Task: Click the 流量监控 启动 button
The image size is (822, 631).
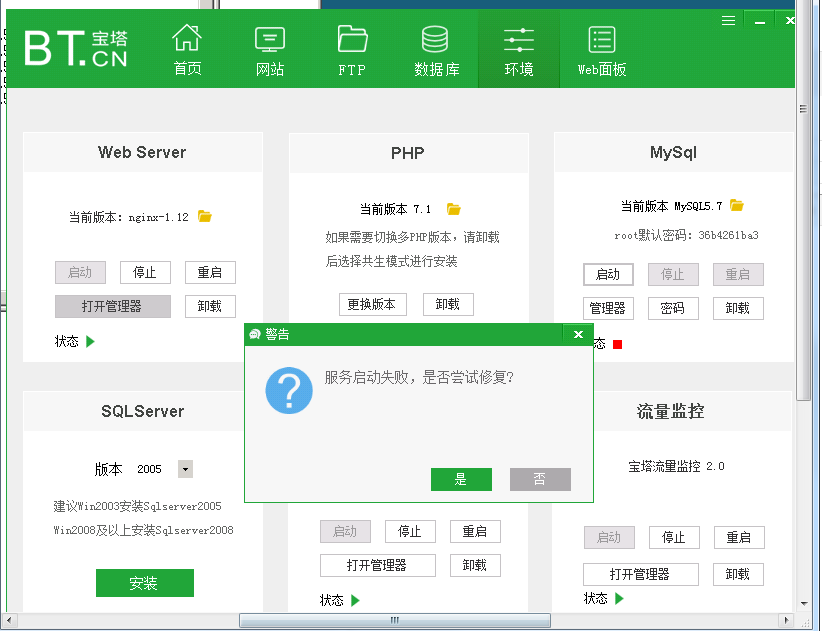Action: [609, 538]
